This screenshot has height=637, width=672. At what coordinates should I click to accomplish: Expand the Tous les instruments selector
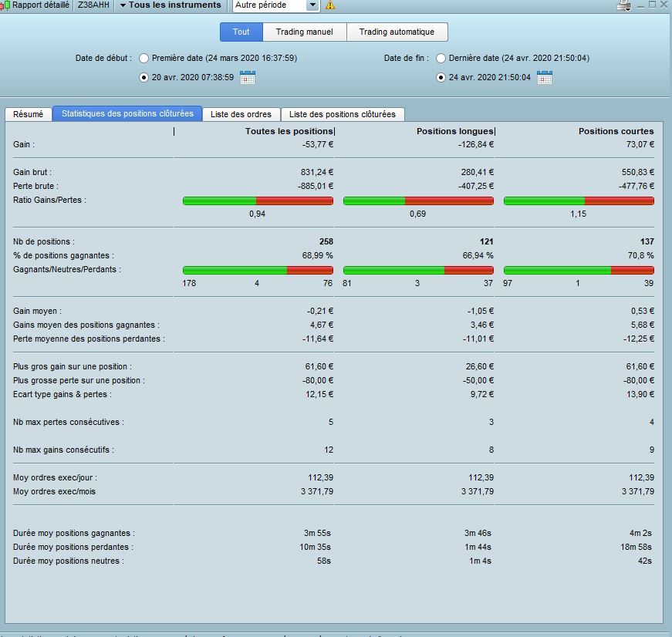(171, 5)
